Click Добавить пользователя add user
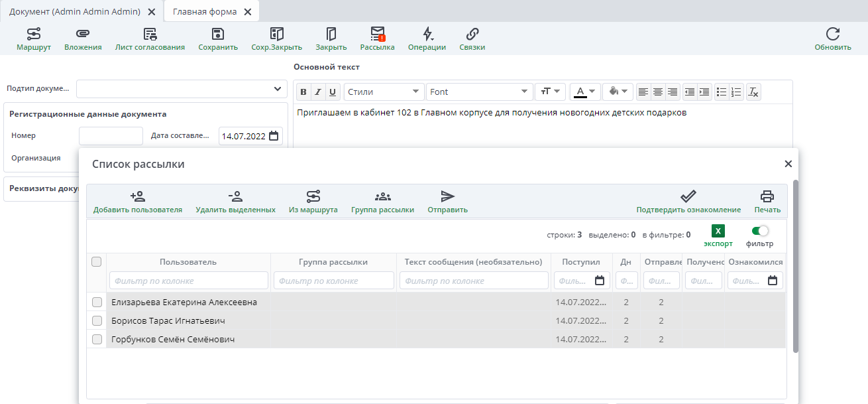This screenshot has height=404, width=868. pyautogui.click(x=138, y=202)
